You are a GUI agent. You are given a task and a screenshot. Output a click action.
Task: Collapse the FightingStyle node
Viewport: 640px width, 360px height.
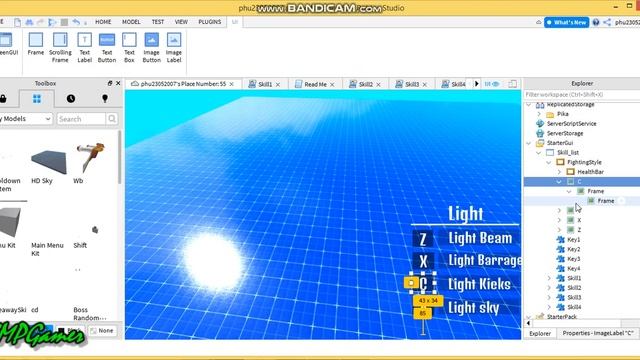pos(549,162)
